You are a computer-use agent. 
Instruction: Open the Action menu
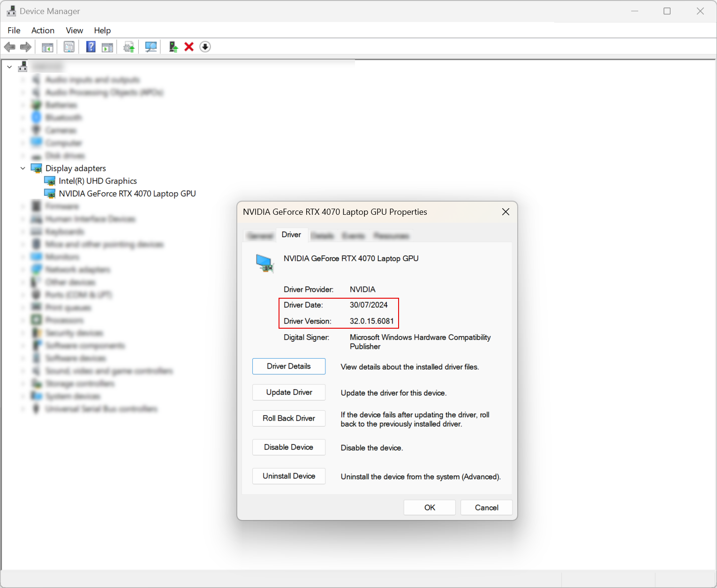coord(43,30)
